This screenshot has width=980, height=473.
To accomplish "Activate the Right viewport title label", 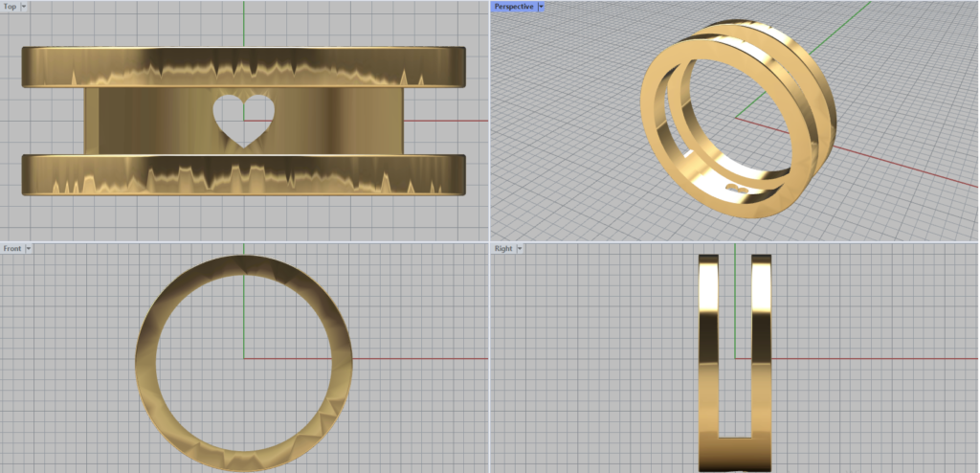I will pos(503,248).
